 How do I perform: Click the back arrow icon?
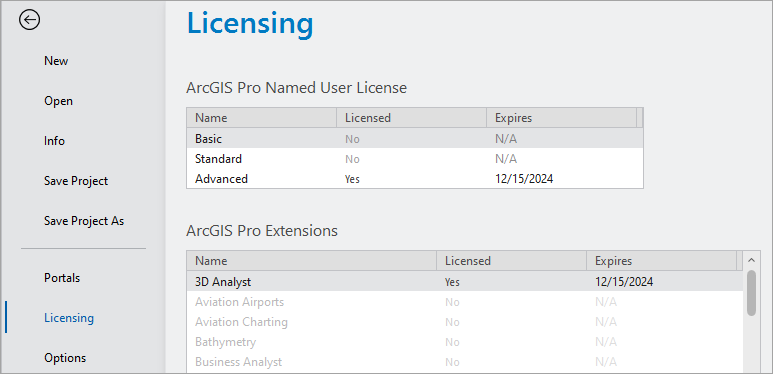[x=30, y=20]
